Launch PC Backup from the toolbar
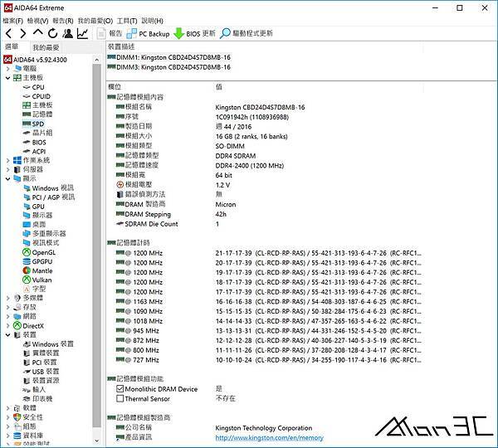 [148, 34]
